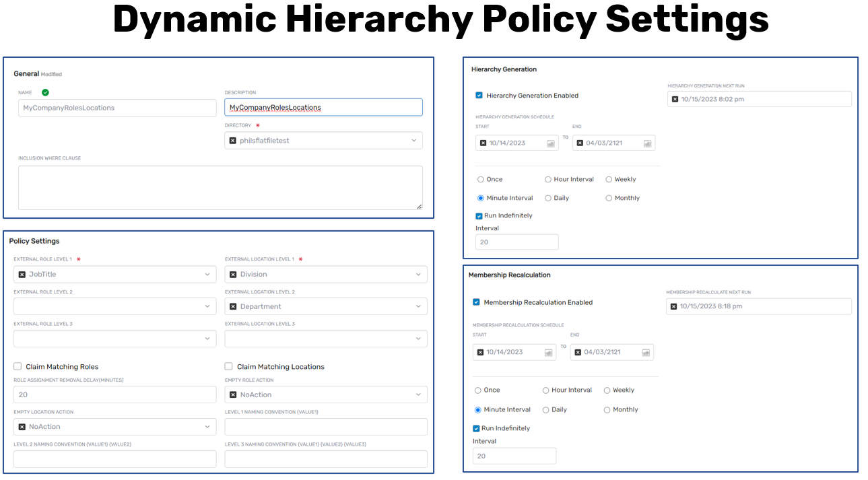This screenshot has width=868, height=480.
Task: Select Hour Interval in Membership Recalculation
Action: click(x=546, y=390)
